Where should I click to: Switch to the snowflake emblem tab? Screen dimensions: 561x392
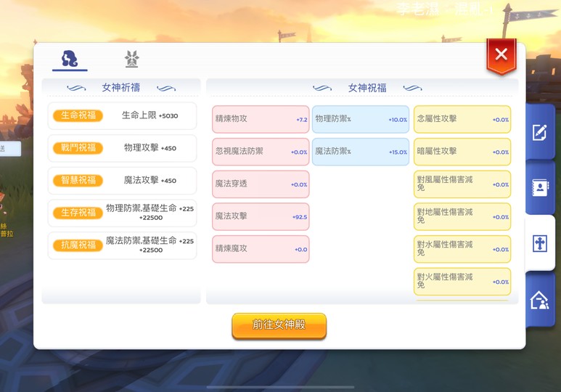coord(132,59)
